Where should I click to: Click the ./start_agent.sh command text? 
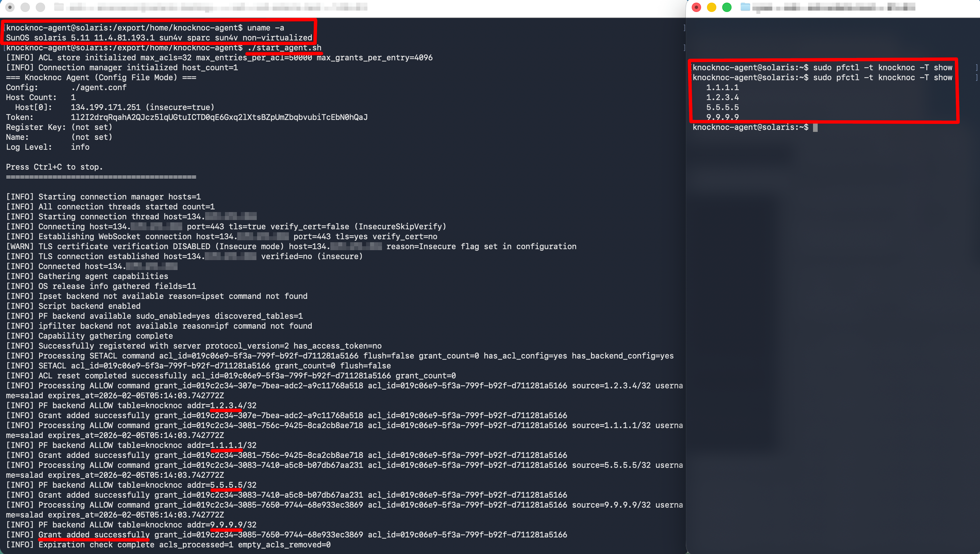coord(284,48)
